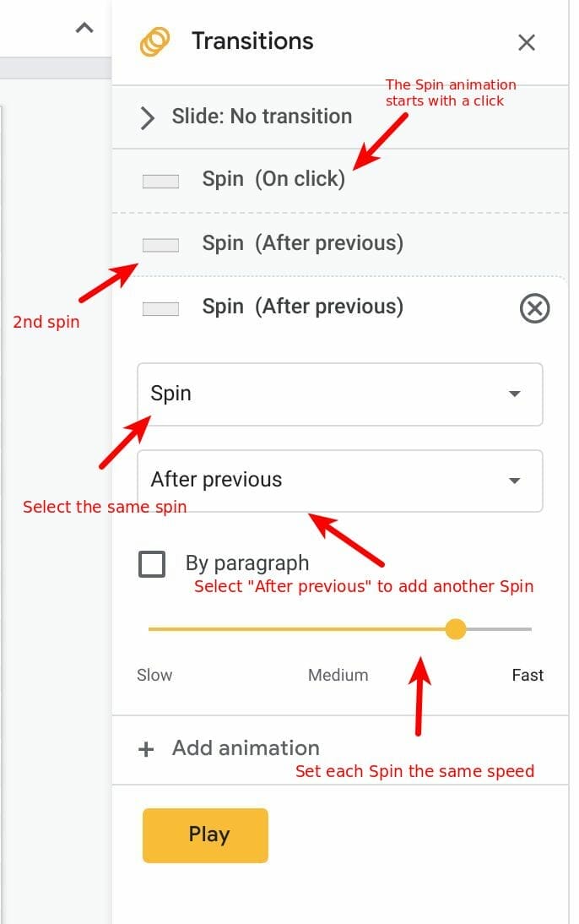Click the Transitions motion rings icon
Viewport: 579px width, 924px height.
coord(155,42)
